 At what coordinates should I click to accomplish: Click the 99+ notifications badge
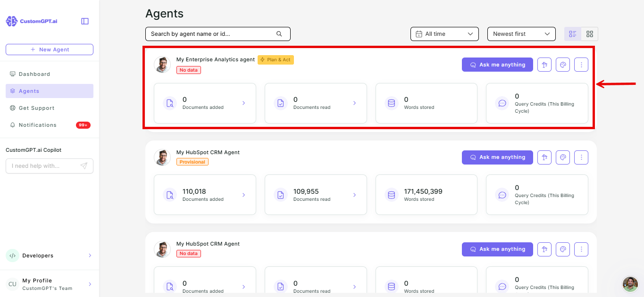pyautogui.click(x=83, y=125)
